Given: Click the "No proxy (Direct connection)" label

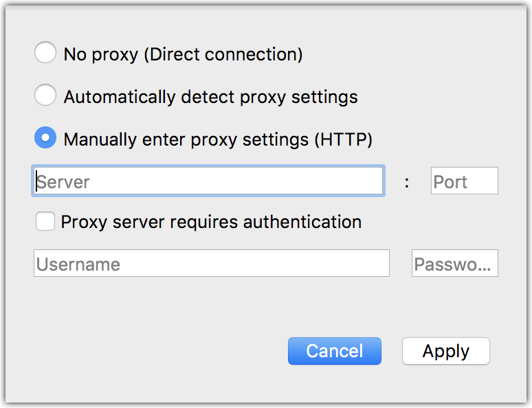Looking at the screenshot, I should 183,54.
